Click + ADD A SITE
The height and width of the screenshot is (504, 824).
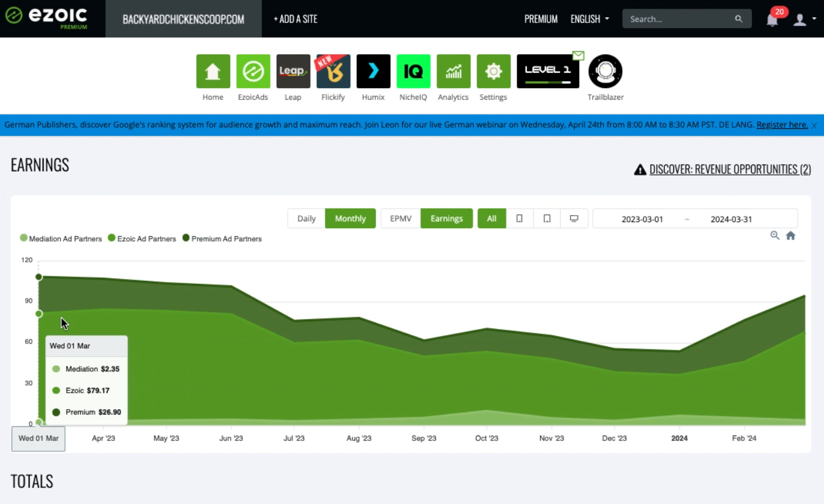[296, 19]
